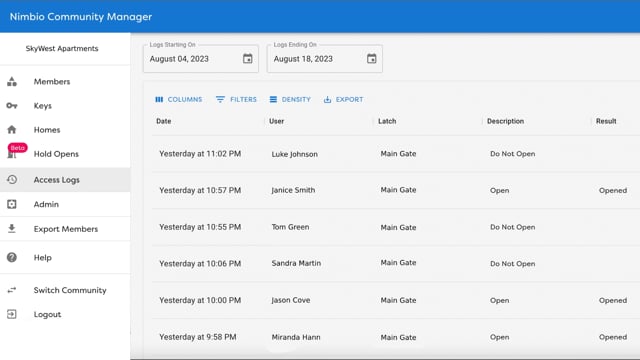Click 'Opened' result in Janice Smith row
The height and width of the screenshot is (360, 640).
pyautogui.click(x=613, y=190)
